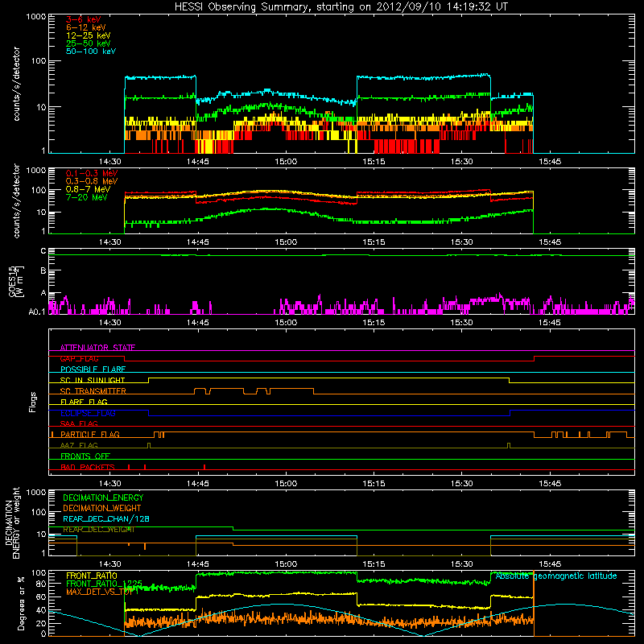Click the 0.3-0.8 MeV legend label
Screen dimensions: 644x644
92,181
